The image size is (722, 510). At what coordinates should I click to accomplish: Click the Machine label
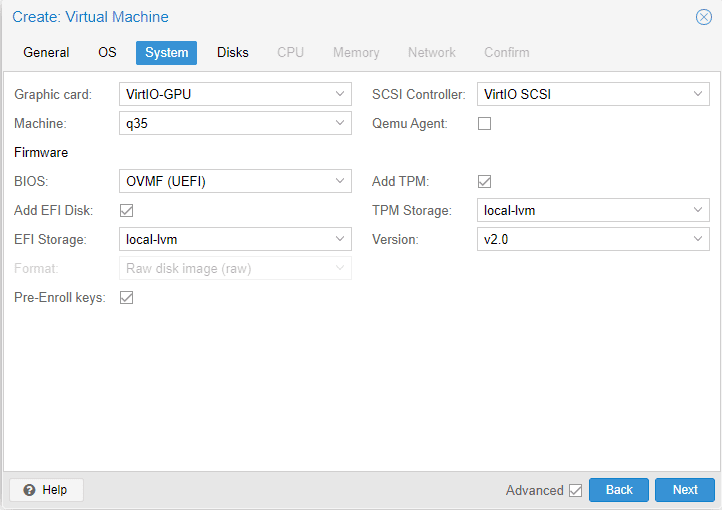[41, 123]
